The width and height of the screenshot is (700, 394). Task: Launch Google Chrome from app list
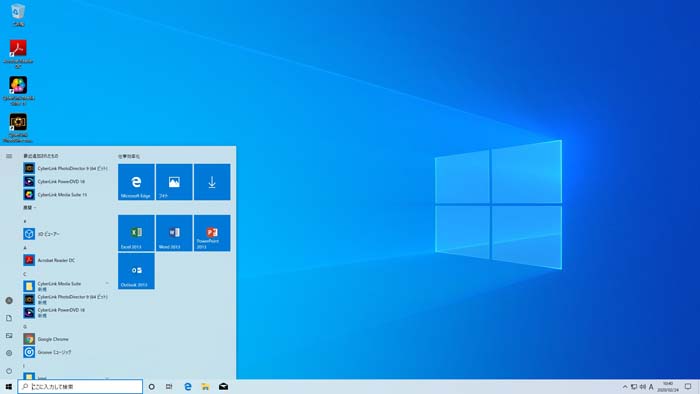[x=66, y=339]
